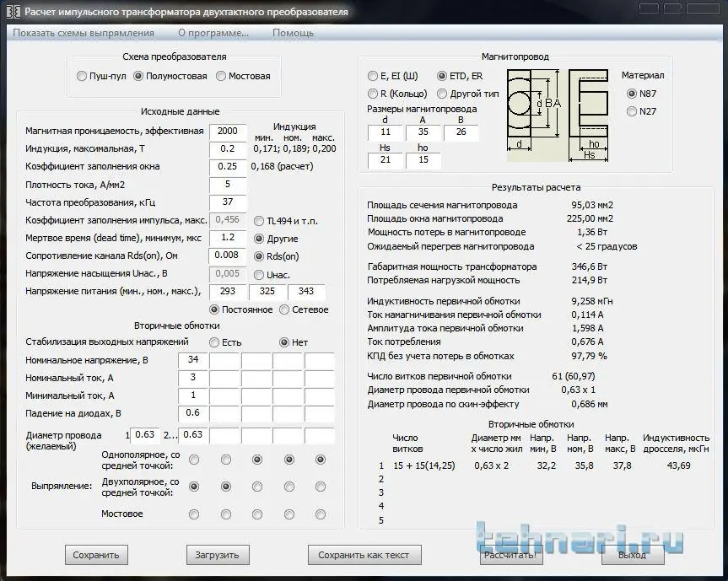Screen dimensions: 728x581
Task: Click efficiency value '97,79 %'
Action: click(x=589, y=357)
